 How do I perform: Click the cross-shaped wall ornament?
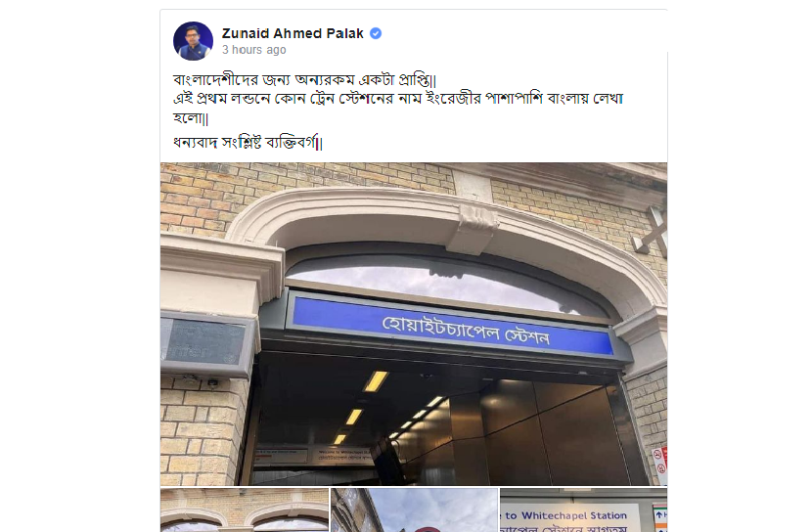point(652,231)
